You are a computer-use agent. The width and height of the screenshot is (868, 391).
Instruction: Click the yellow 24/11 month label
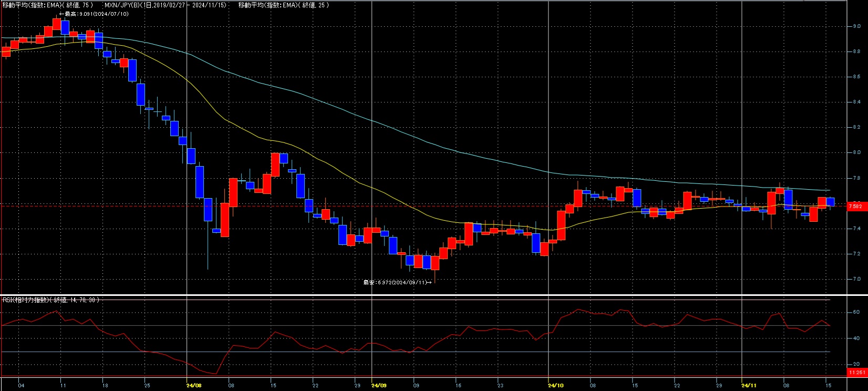pyautogui.click(x=749, y=385)
